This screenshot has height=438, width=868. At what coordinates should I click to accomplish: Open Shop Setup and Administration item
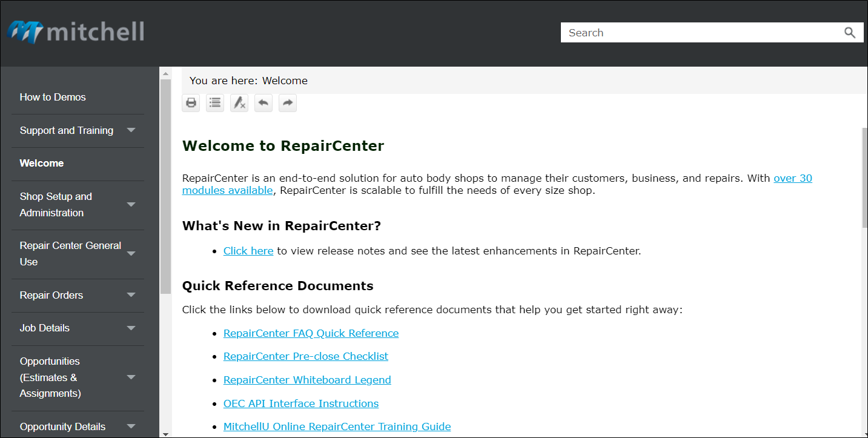(x=56, y=205)
